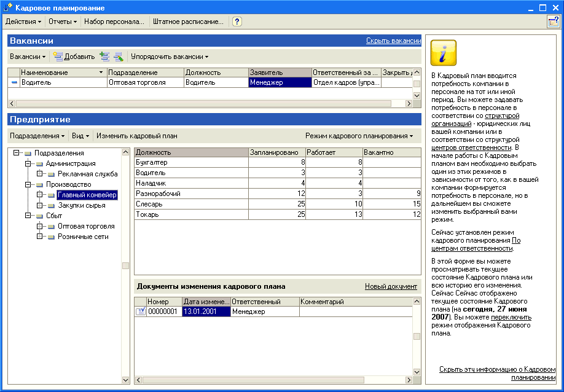Click the help question mark icon
The height and width of the screenshot is (392, 564).
237,22
